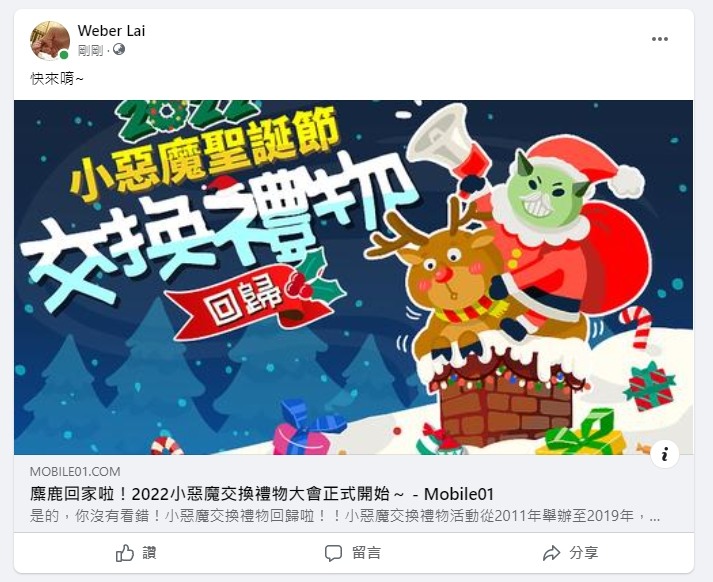This screenshot has width=713, height=582.
Task: Click the speech bubble comment icon
Action: coord(333,553)
